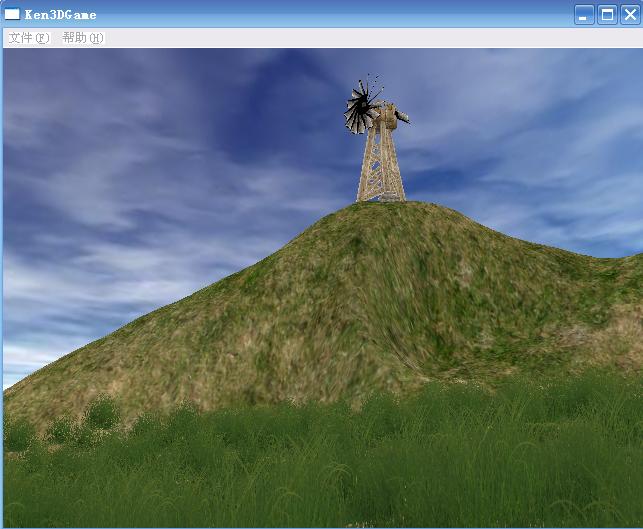
Task: Click the Ken3DGame window title bar icon
Action: (12, 14)
